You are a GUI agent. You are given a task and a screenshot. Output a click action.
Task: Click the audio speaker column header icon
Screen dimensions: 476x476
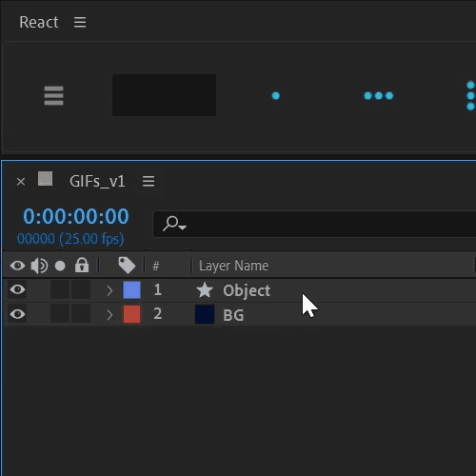pos(39,266)
